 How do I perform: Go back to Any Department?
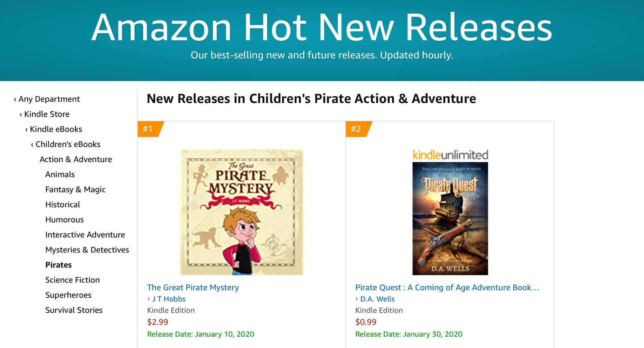49,99
